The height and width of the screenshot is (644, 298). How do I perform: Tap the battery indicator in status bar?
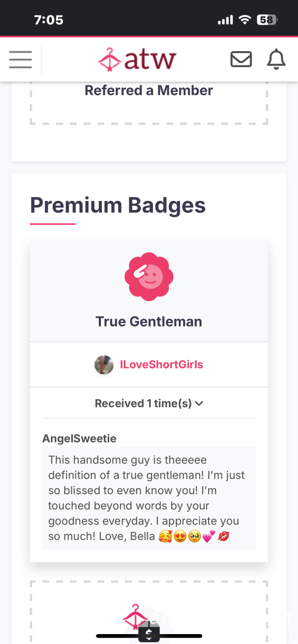click(267, 20)
